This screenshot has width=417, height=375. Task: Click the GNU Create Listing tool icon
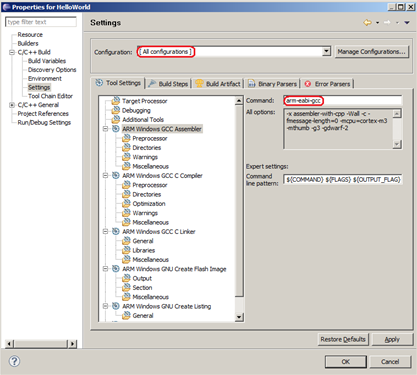(116, 306)
